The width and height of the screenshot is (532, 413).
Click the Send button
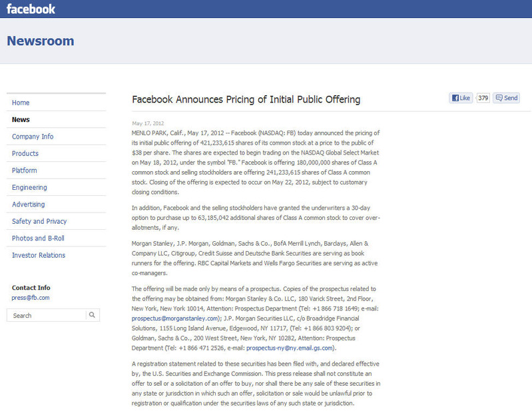coord(506,98)
